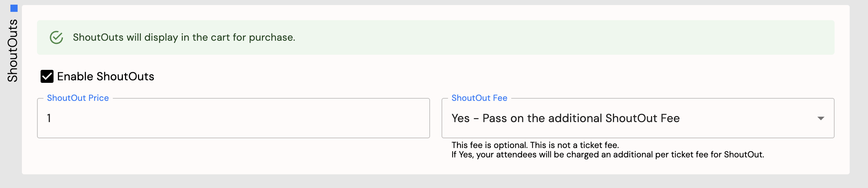Viewport: 868px width, 188px height.
Task: Select the 'Yes - Pass on the additional ShoutOut Fee' value
Action: [x=565, y=118]
